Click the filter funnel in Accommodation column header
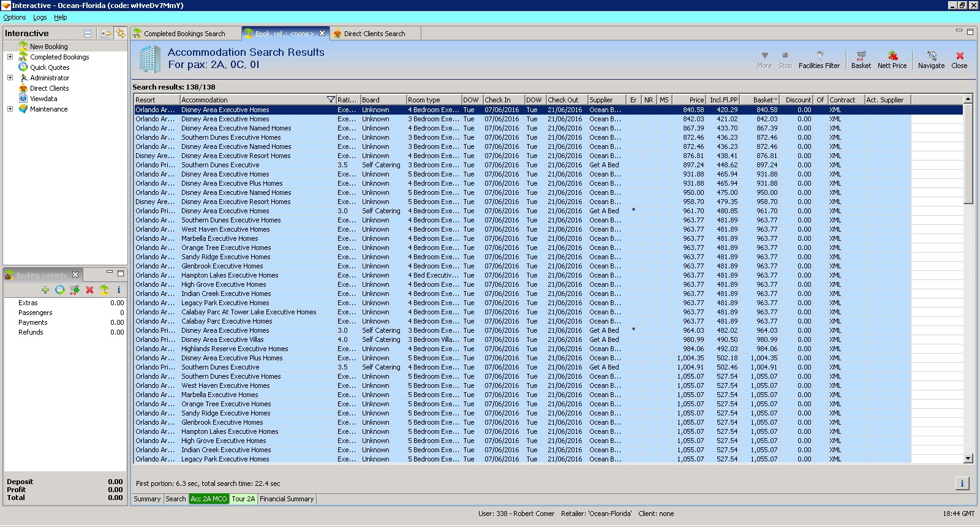 pyautogui.click(x=331, y=100)
